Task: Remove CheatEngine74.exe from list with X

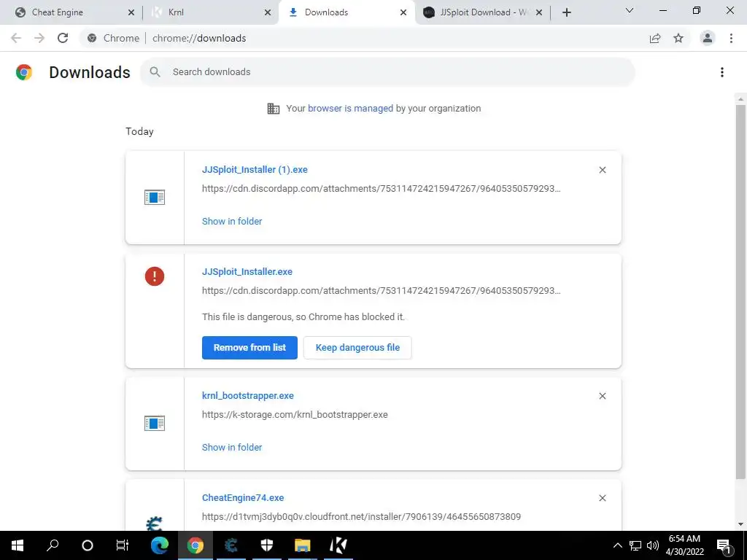Action: coord(602,498)
